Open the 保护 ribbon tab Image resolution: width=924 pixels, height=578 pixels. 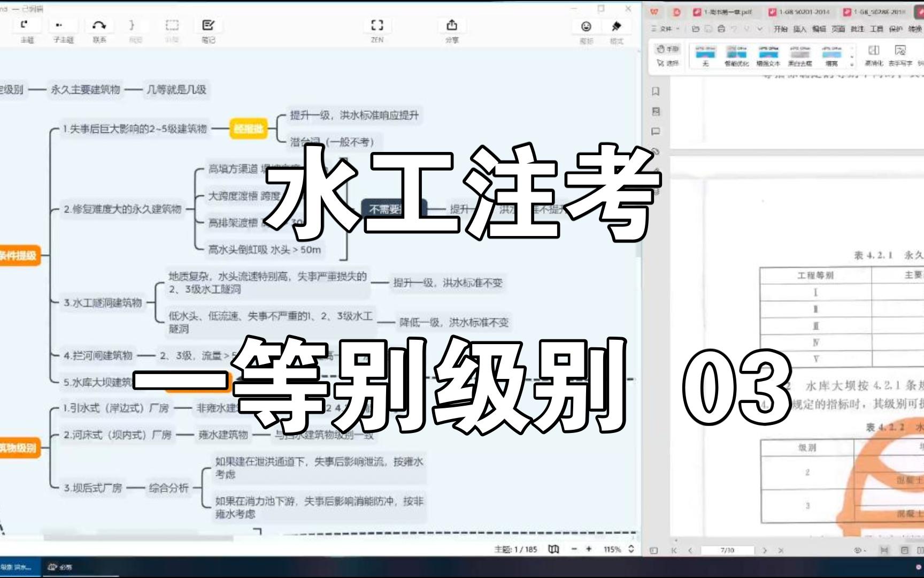pyautogui.click(x=896, y=29)
